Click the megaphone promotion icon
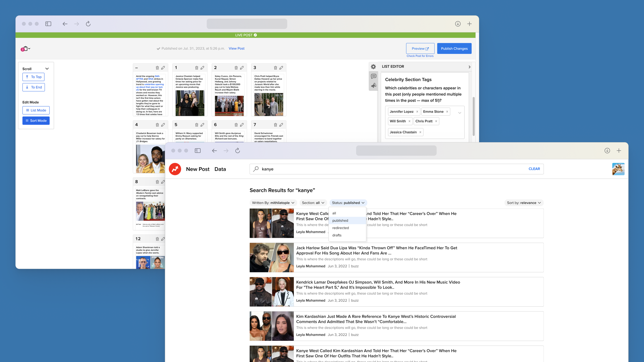 click(x=373, y=85)
